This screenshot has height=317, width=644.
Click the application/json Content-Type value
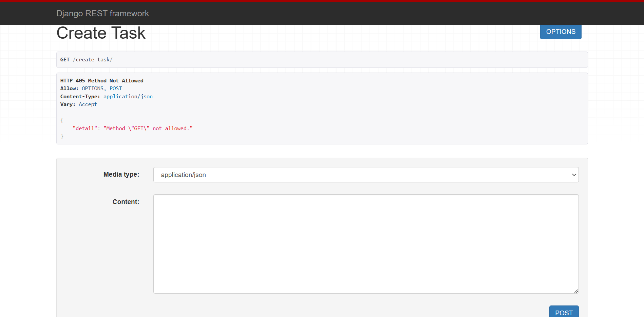tap(128, 96)
